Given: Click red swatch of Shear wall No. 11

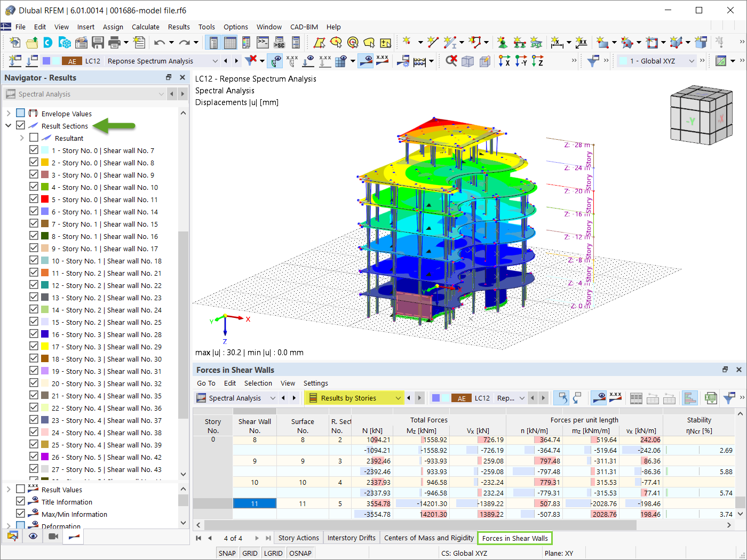Looking at the screenshot, I should point(45,199).
